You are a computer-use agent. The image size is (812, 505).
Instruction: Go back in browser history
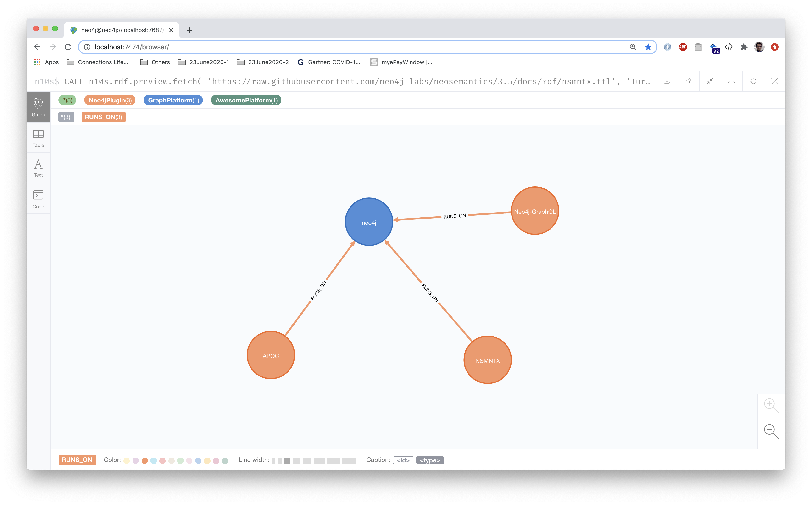coord(37,47)
